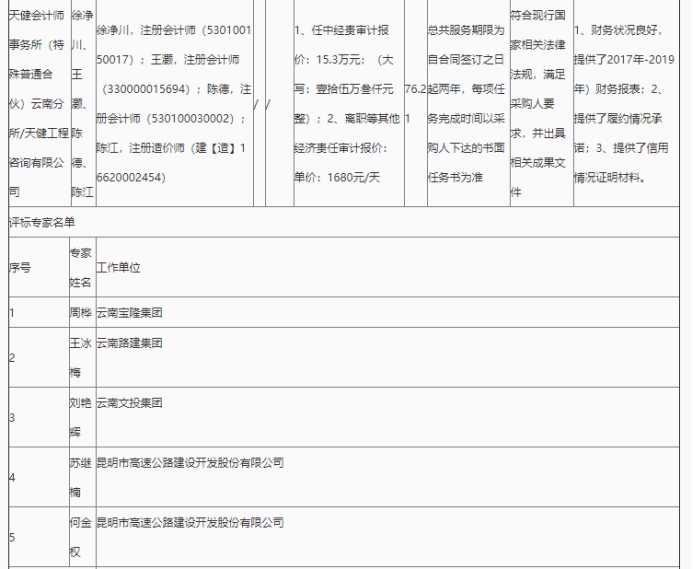The height and width of the screenshot is (569, 693).
Task: Click the 76.21 score cell
Action: pos(415,103)
